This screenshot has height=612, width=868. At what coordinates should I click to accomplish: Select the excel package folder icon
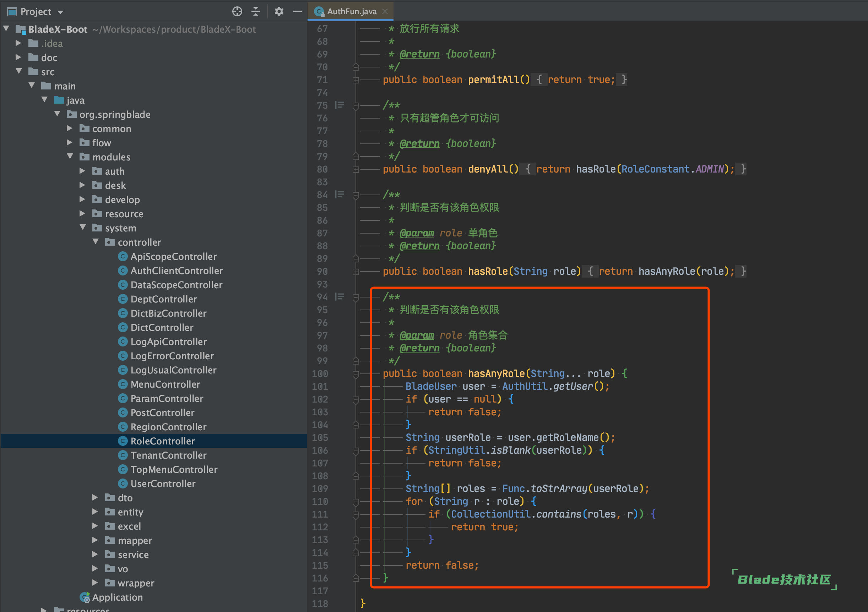110,526
